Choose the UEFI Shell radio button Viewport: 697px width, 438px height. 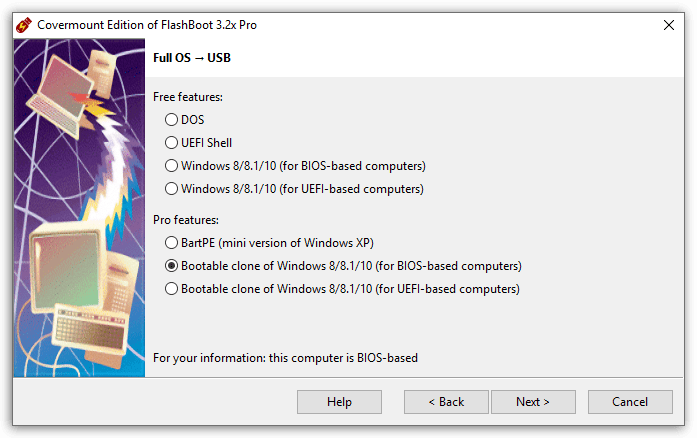(198, 143)
